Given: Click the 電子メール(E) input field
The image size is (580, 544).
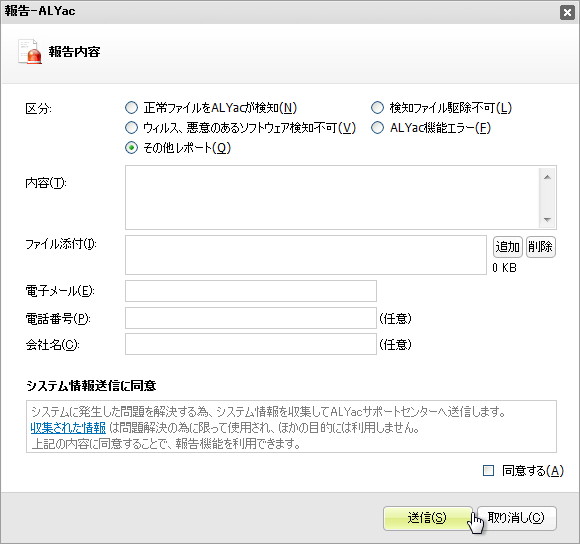Looking at the screenshot, I should (251, 291).
